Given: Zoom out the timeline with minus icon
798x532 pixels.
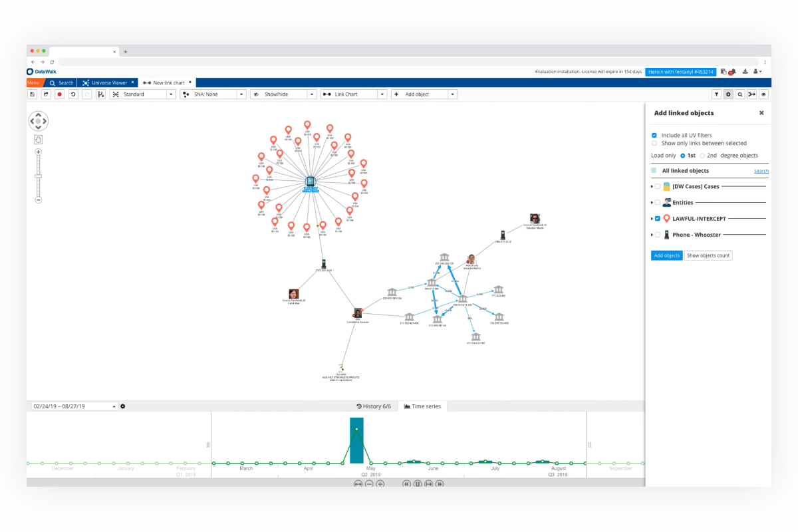Looking at the screenshot, I should point(369,483).
